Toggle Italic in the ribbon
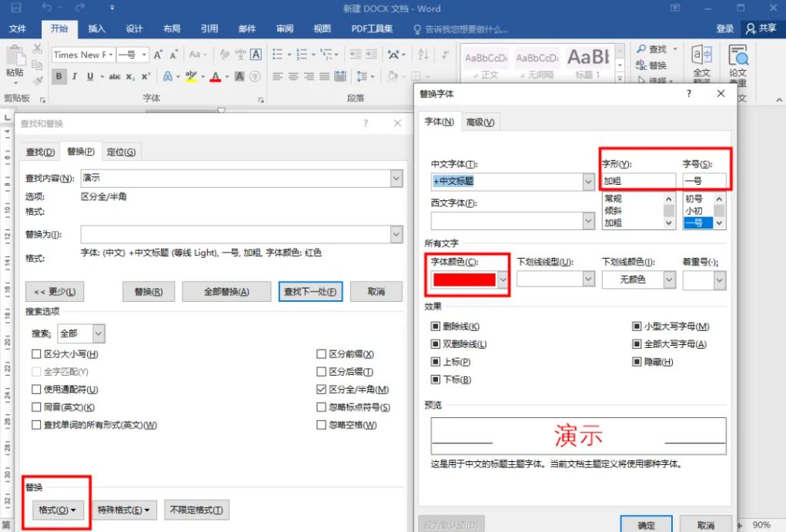This screenshot has width=786, height=532. [x=74, y=77]
